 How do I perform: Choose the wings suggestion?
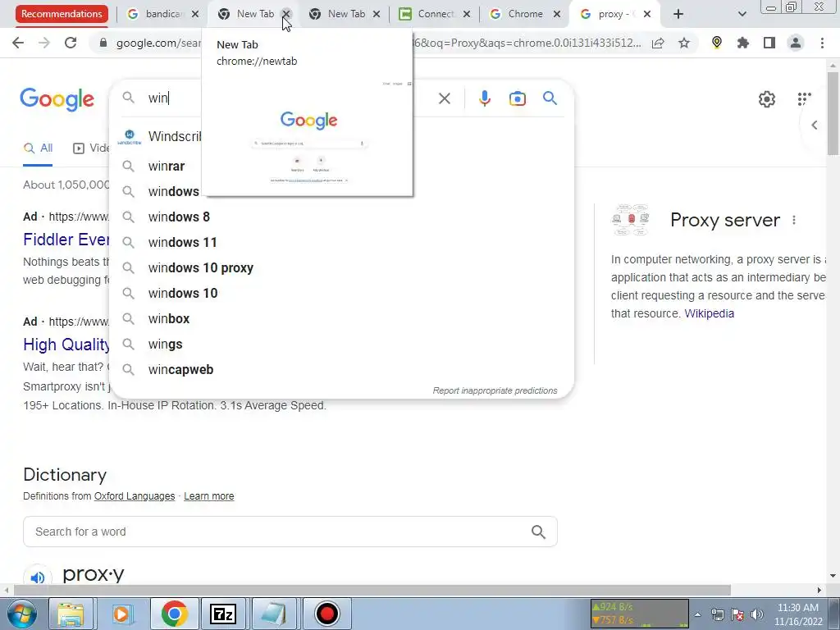pos(341,344)
